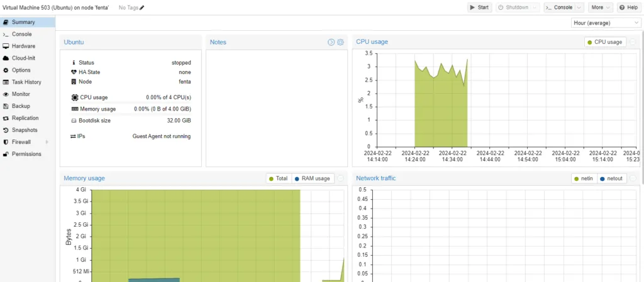Viewport: 644px width, 282px height.
Task: Toggle the CPU usage legend series
Action: [606, 42]
